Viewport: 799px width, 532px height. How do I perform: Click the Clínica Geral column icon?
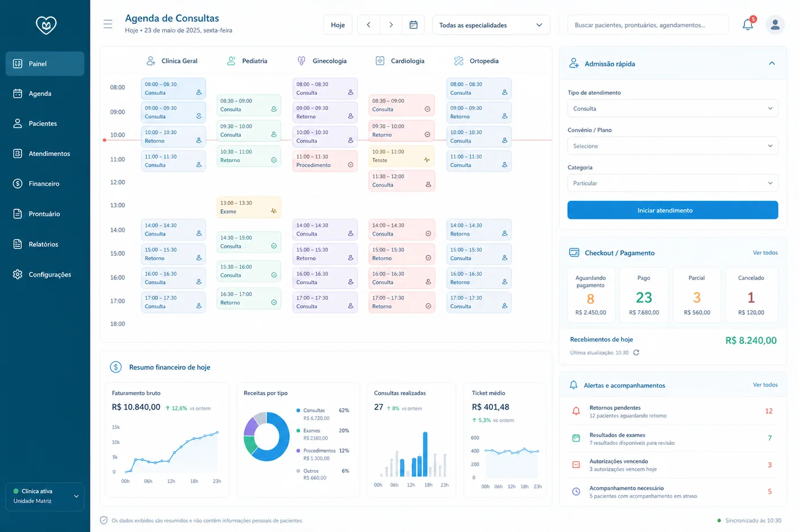point(151,61)
